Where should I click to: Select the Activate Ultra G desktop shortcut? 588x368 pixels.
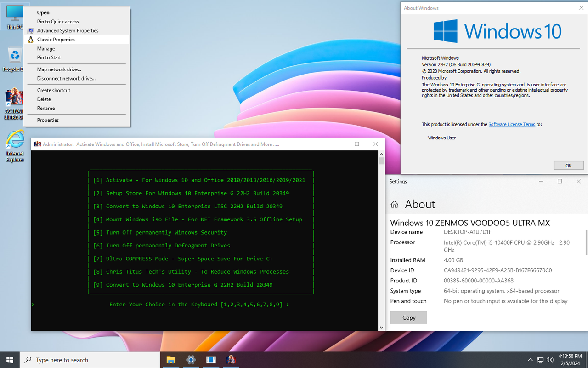(14, 104)
